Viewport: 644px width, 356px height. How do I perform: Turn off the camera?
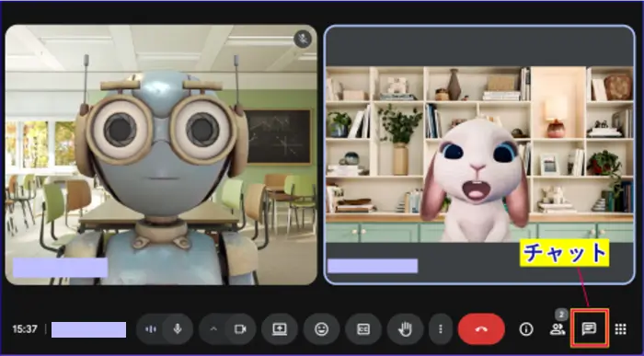[x=240, y=329]
